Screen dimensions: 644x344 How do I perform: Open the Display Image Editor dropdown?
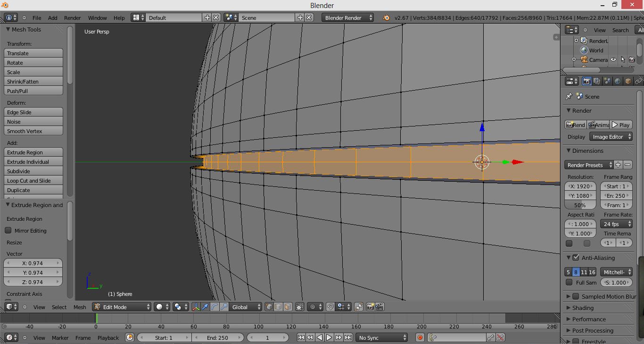[x=611, y=137]
